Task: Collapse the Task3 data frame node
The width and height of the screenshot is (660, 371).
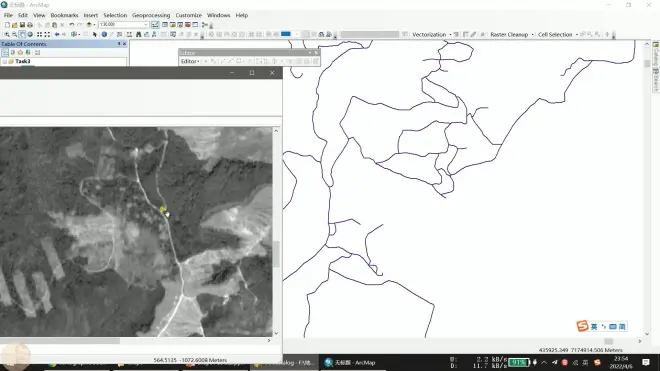Action: click(x=5, y=61)
